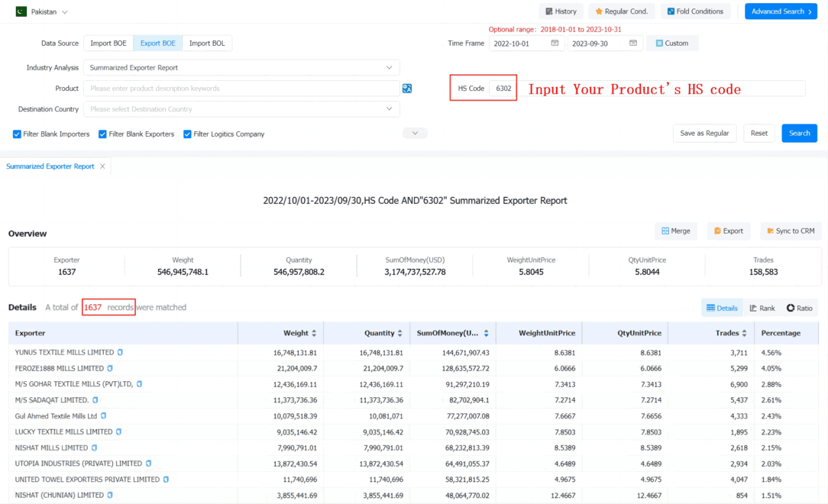Export the report data
The height and width of the screenshot is (504, 828).
pyautogui.click(x=728, y=231)
